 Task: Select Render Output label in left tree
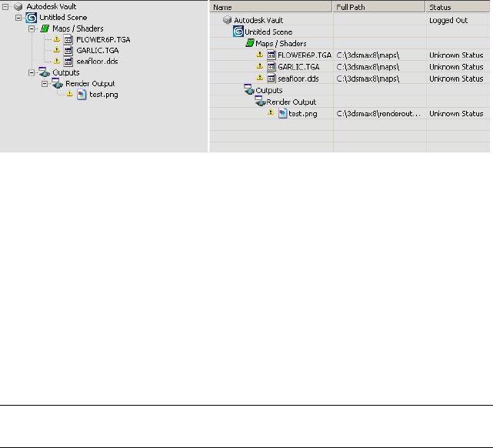click(90, 84)
